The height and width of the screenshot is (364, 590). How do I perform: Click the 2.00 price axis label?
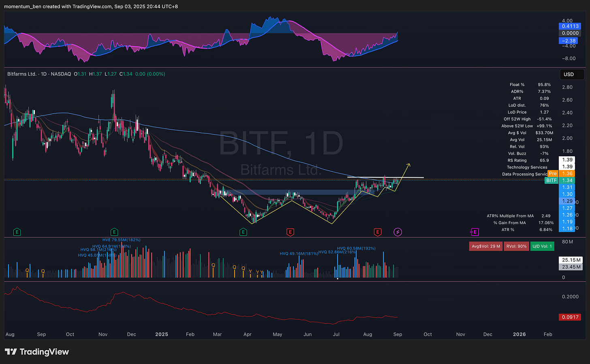tap(567, 138)
